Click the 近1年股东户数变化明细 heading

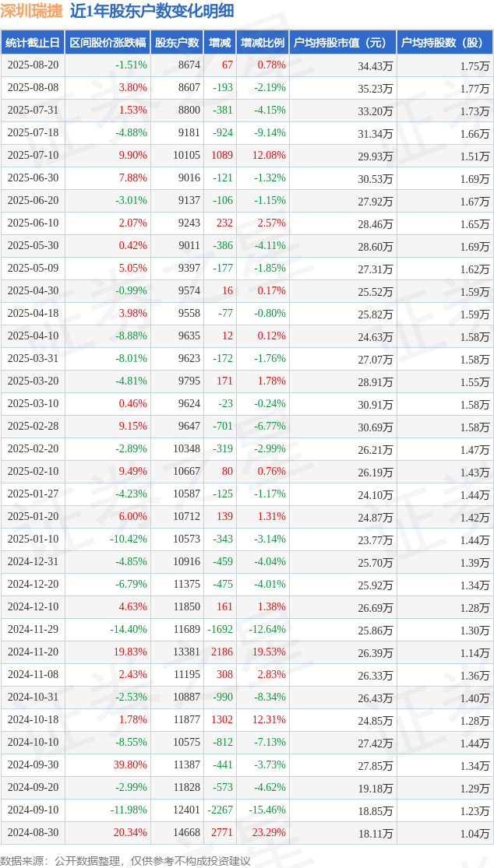151,11
